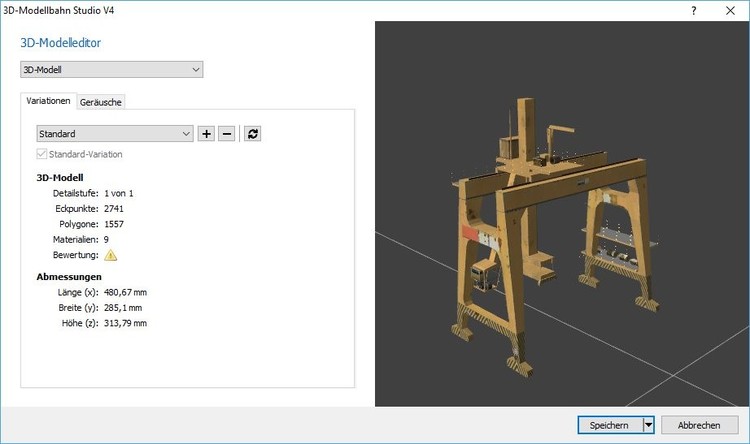This screenshot has height=444, width=750.
Task: Click the Abbrechen button
Action: (x=699, y=425)
